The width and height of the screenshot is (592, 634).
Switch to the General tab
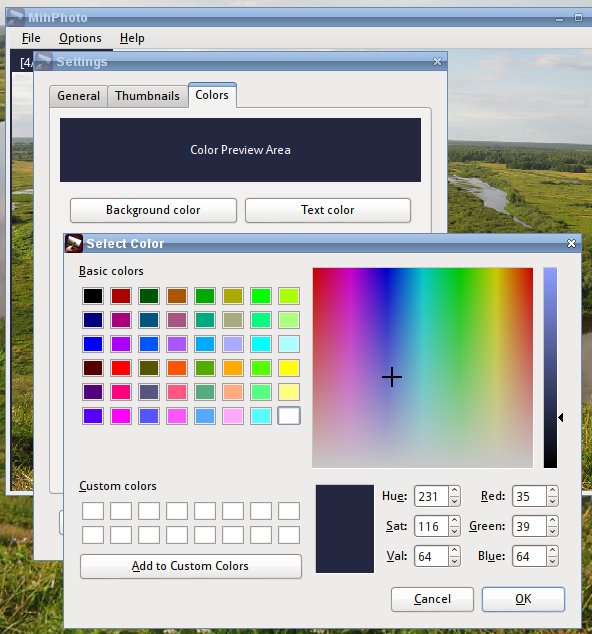(x=78, y=96)
